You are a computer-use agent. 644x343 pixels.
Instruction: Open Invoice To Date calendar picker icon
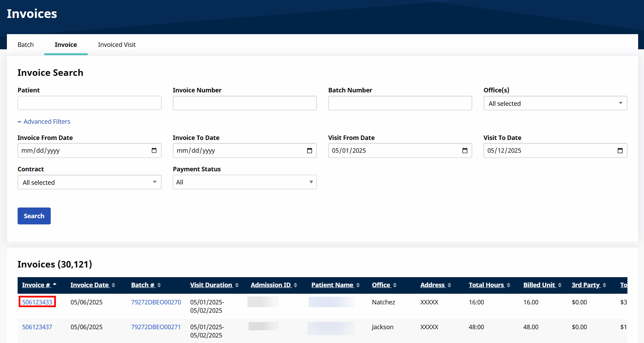coord(309,151)
